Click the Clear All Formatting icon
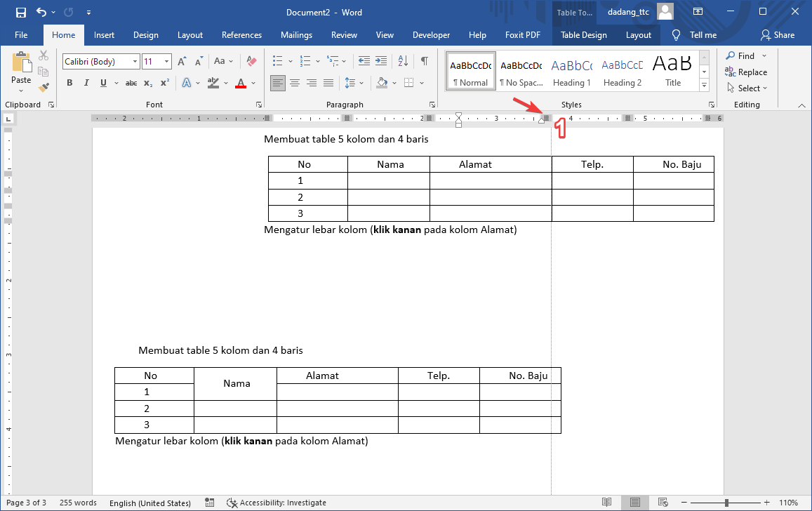 click(252, 62)
